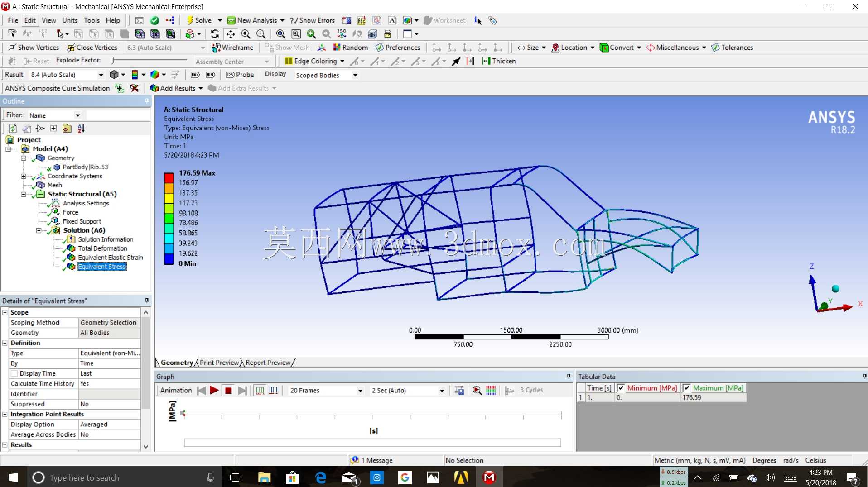Click the Solve lightning icon
Image resolution: width=868 pixels, height=487 pixels.
tap(190, 20)
